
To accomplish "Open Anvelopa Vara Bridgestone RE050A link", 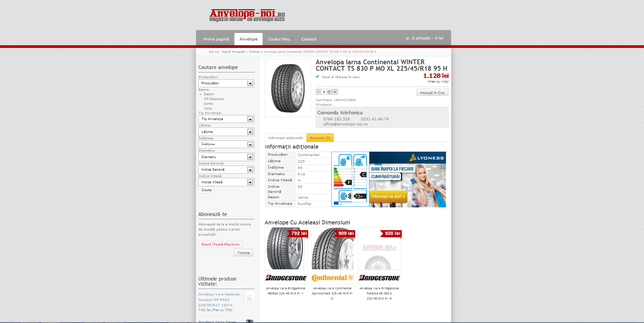I will click(x=286, y=291).
